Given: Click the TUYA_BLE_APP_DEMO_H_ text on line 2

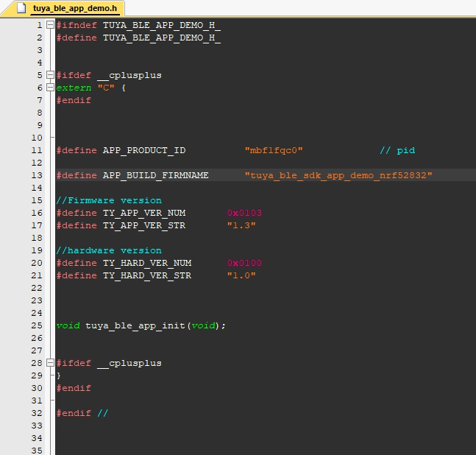Looking at the screenshot, I should click(x=162, y=38).
